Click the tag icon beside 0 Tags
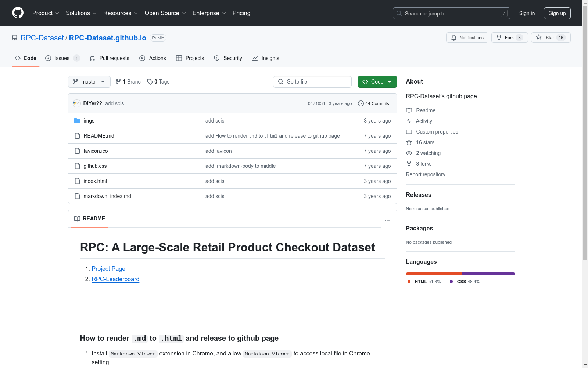The width and height of the screenshot is (588, 368). pyautogui.click(x=150, y=82)
